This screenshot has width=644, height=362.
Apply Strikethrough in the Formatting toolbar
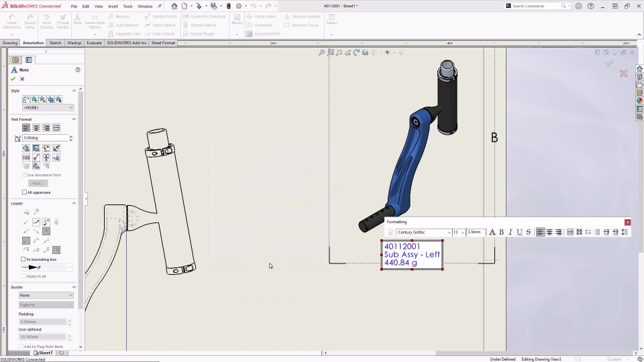tap(529, 232)
